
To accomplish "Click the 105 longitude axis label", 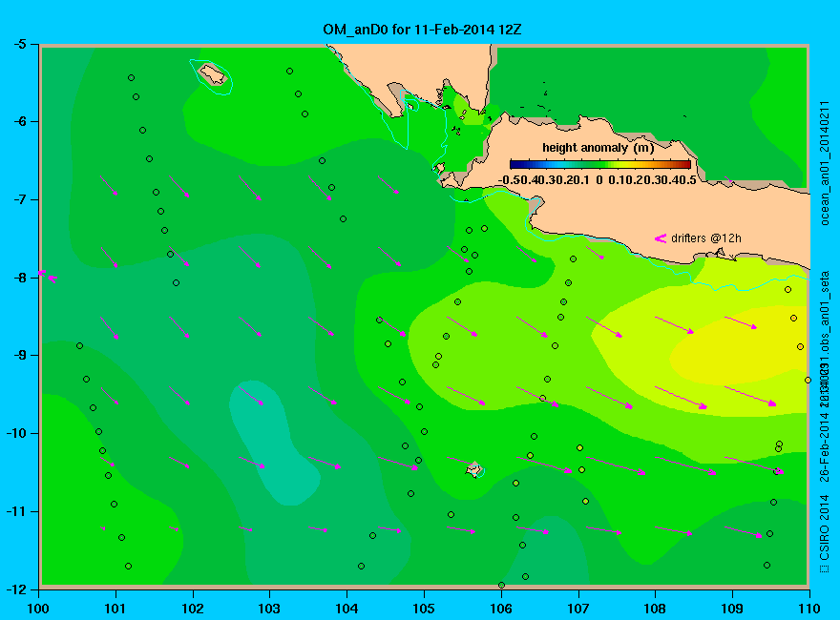I will (x=424, y=609).
